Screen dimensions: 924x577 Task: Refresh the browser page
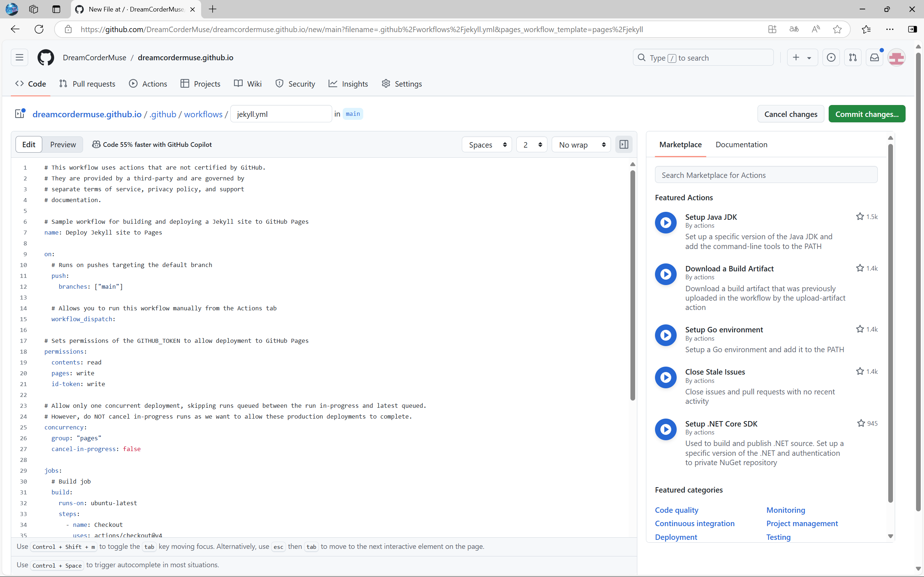(x=39, y=29)
